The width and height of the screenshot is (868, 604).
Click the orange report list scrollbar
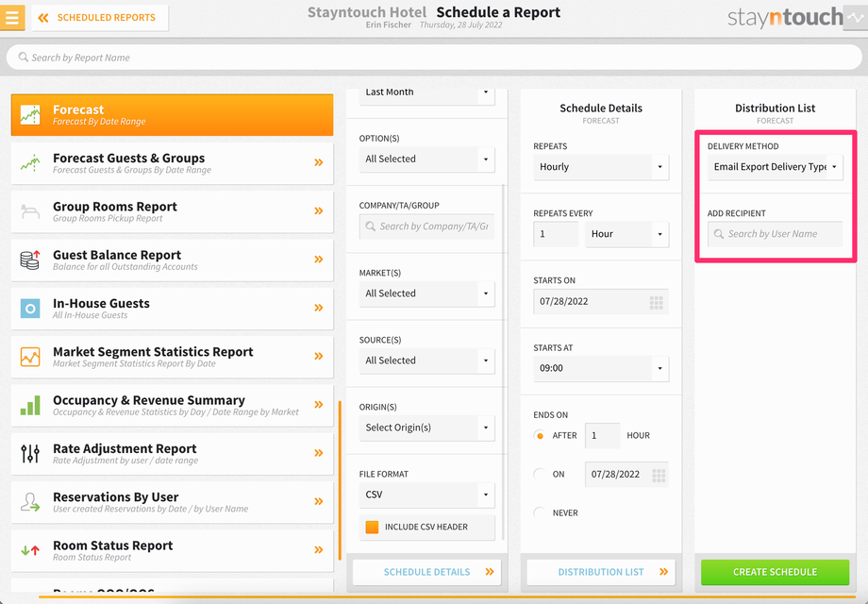(x=340, y=480)
